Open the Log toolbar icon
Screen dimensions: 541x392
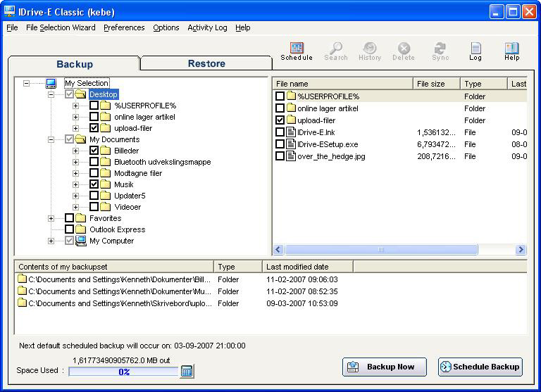click(475, 49)
